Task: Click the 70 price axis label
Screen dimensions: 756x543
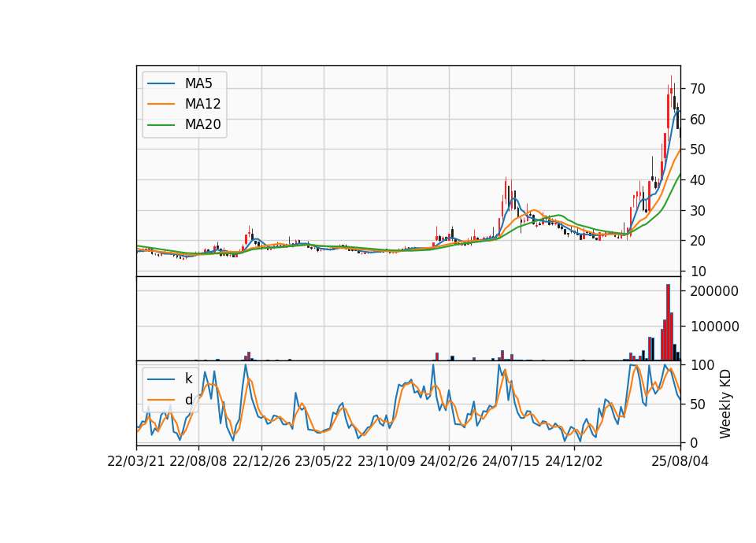Action: pyautogui.click(x=698, y=89)
